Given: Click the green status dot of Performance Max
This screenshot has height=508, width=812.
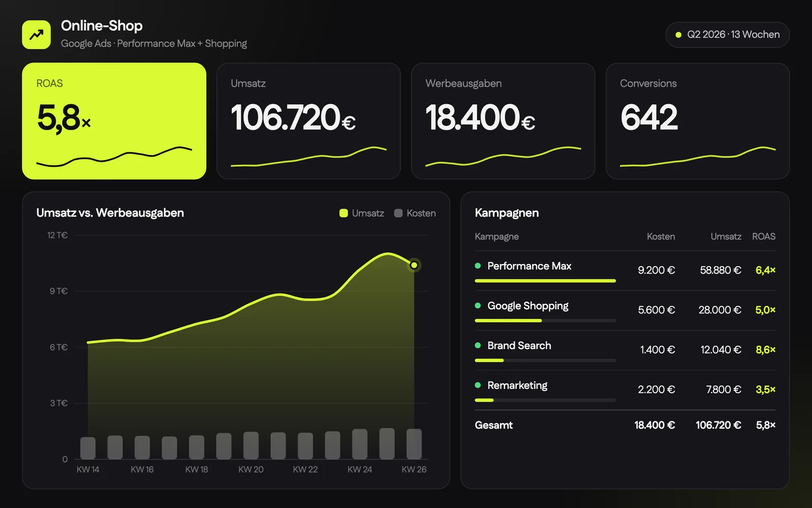Looking at the screenshot, I should click(478, 266).
